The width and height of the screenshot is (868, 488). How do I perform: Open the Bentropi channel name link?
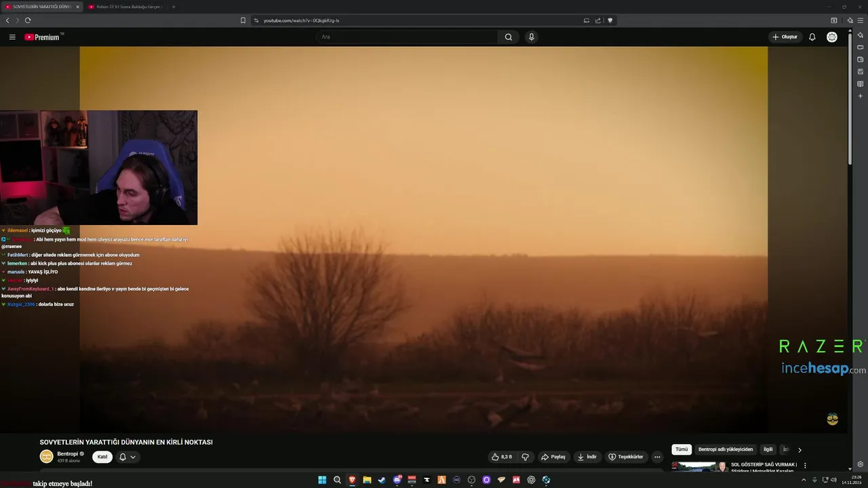point(67,453)
